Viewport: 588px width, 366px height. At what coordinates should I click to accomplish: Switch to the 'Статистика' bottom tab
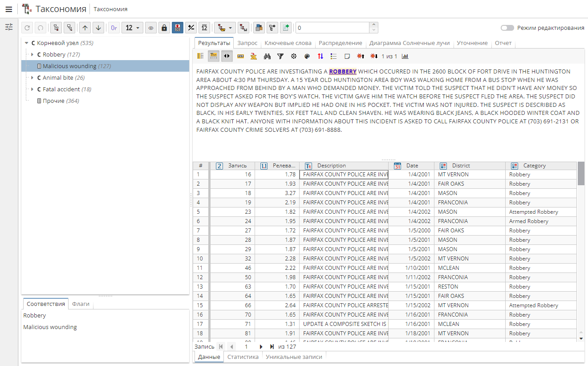[x=243, y=357]
